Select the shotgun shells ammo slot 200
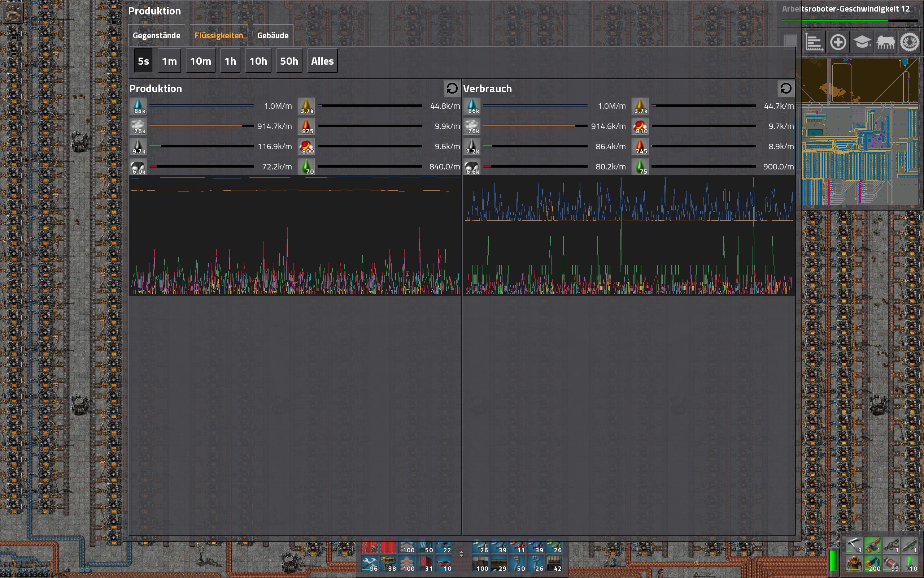Screen dimensions: 924x578 pyautogui.click(x=872, y=564)
